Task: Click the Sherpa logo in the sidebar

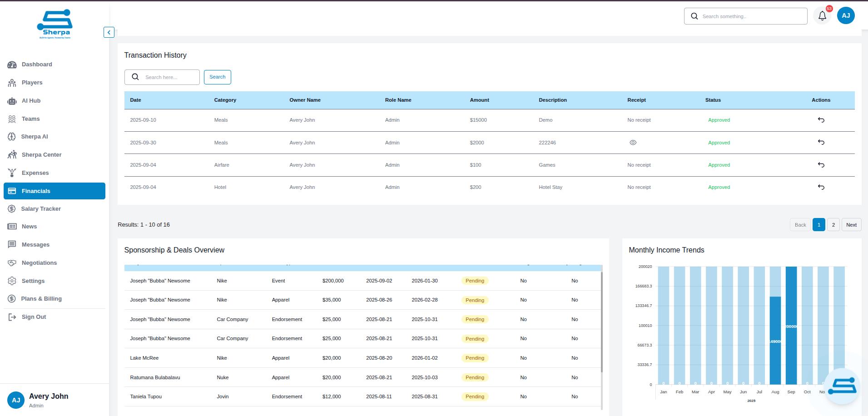Action: (55, 25)
